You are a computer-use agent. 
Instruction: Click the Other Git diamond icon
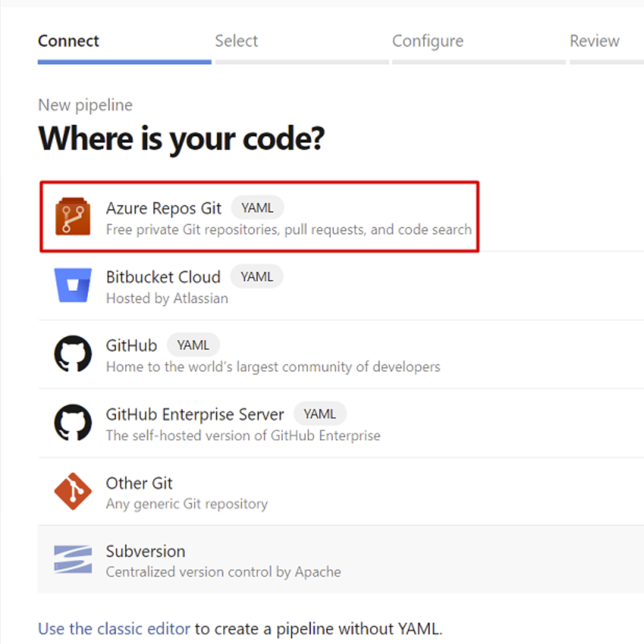tap(73, 491)
